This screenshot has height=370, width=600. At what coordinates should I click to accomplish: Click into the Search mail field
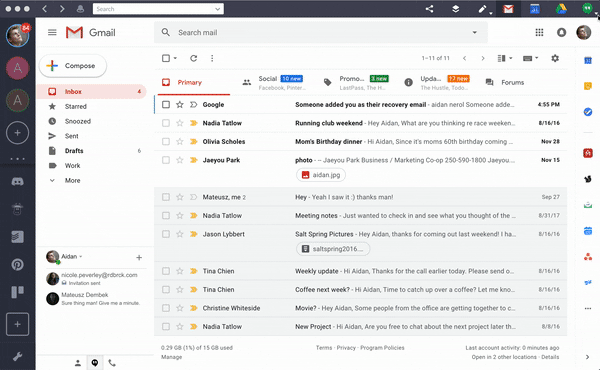pos(321,33)
